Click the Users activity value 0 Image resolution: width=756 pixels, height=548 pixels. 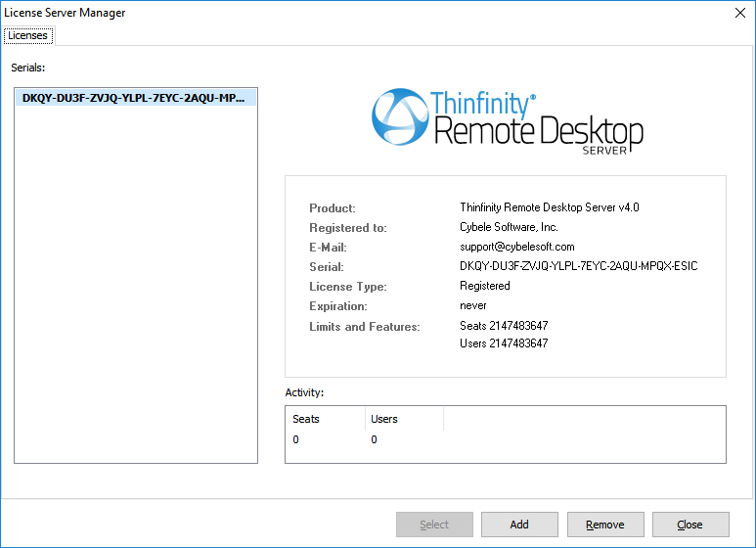click(x=374, y=439)
